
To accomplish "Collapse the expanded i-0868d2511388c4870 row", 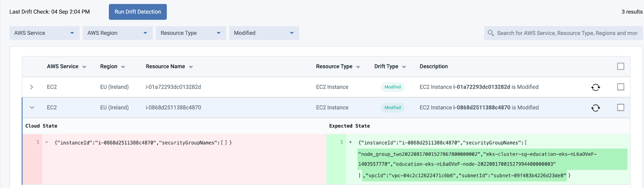I will (32, 108).
